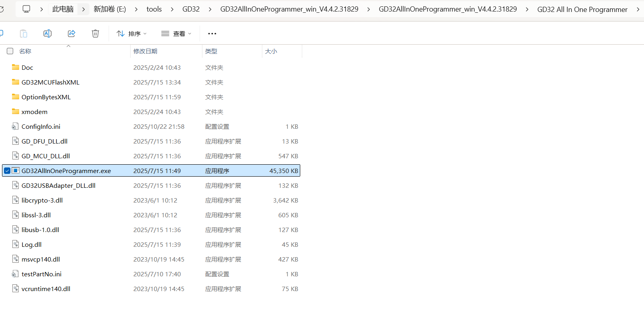Click the GD32AllInOneProgrammer.exe application icon
The height and width of the screenshot is (311, 644).
click(x=16, y=171)
